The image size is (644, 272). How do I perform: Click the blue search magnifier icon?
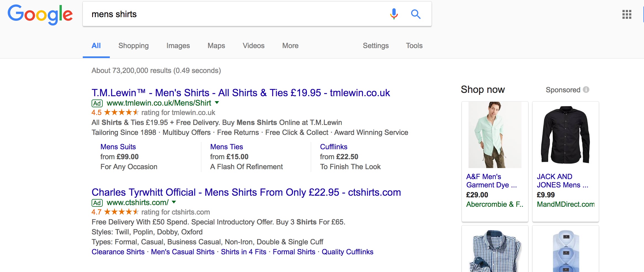coord(416,14)
